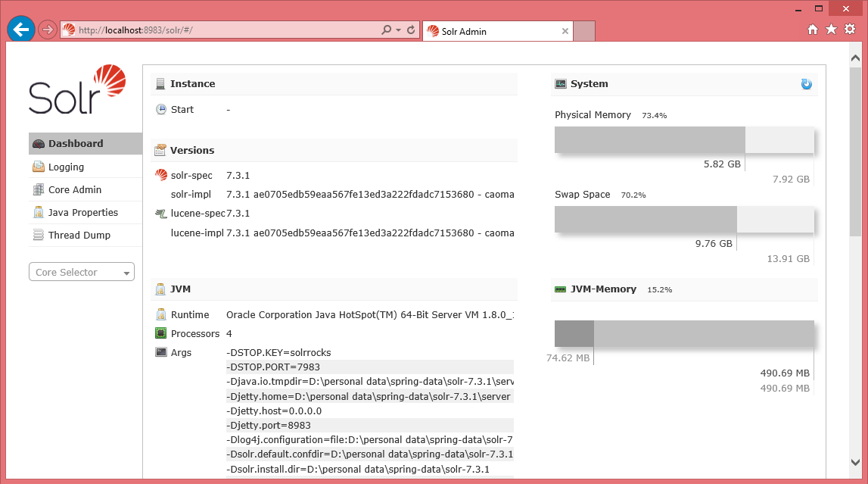Screen dimensions: 868x484
Task: Click the Dashboard gauge icon
Action: [38, 144]
